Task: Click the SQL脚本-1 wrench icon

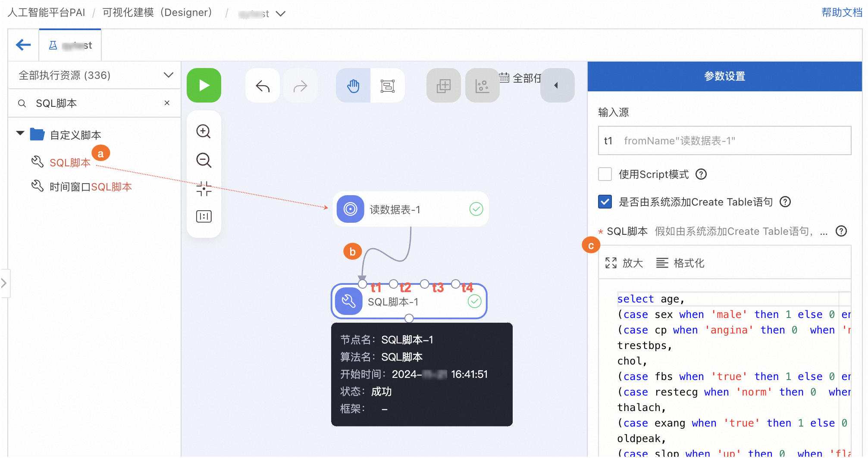Action: pyautogui.click(x=348, y=302)
